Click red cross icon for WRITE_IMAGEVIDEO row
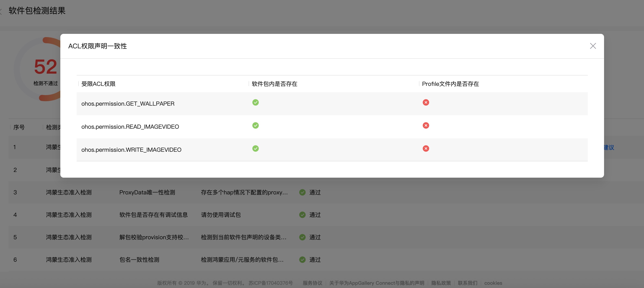This screenshot has height=288, width=644. tap(426, 149)
